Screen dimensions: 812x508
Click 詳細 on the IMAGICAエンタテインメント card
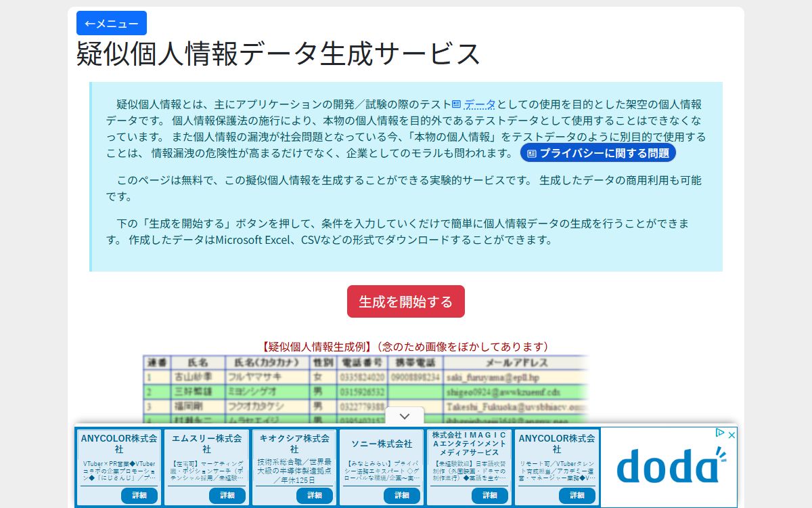pos(490,495)
